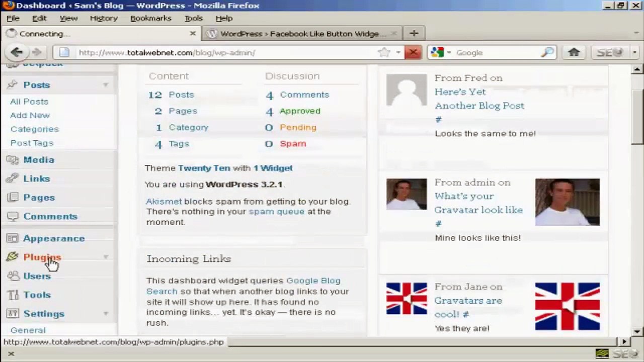Click the Tools icon in sidebar
This screenshot has width=644, height=362.
tap(13, 295)
